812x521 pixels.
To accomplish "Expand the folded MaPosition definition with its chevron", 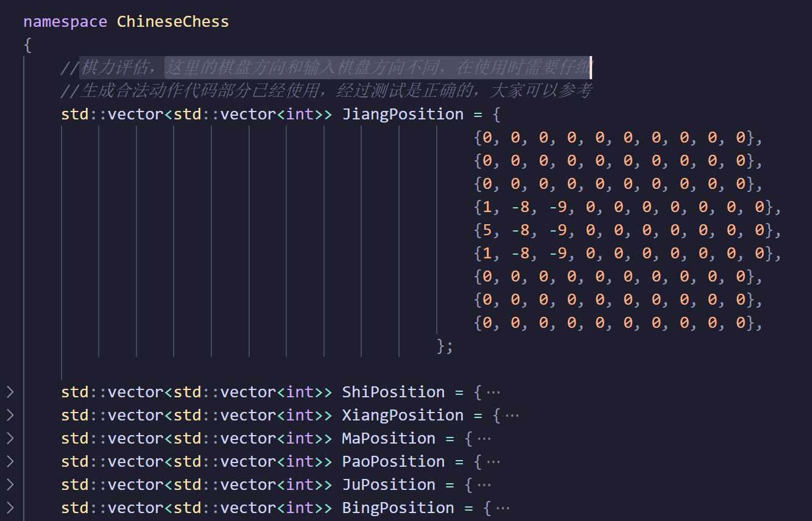I will pos(10,438).
